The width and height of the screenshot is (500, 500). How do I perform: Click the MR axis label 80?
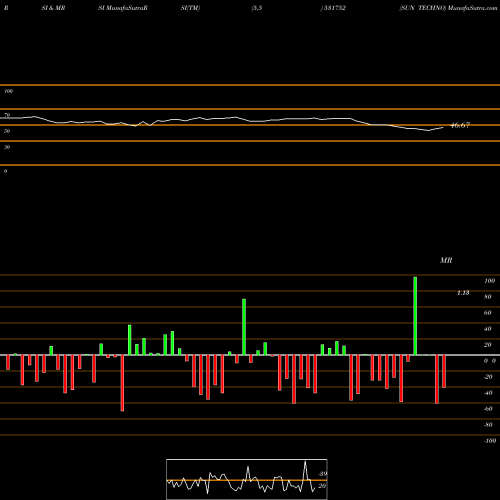point(488,297)
